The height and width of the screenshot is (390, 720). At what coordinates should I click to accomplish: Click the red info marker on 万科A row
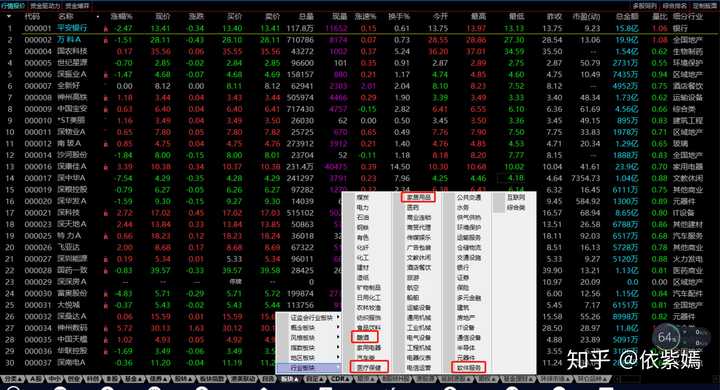point(107,40)
